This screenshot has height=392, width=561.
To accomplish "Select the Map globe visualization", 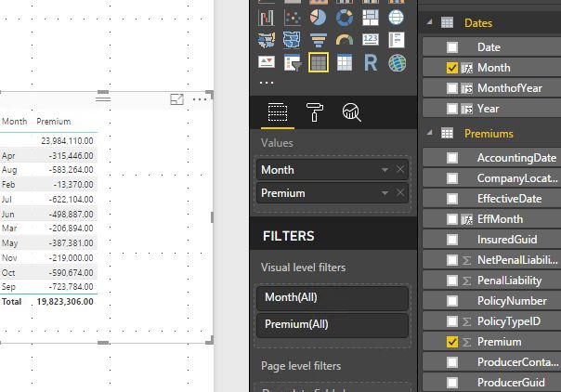I will (396, 18).
